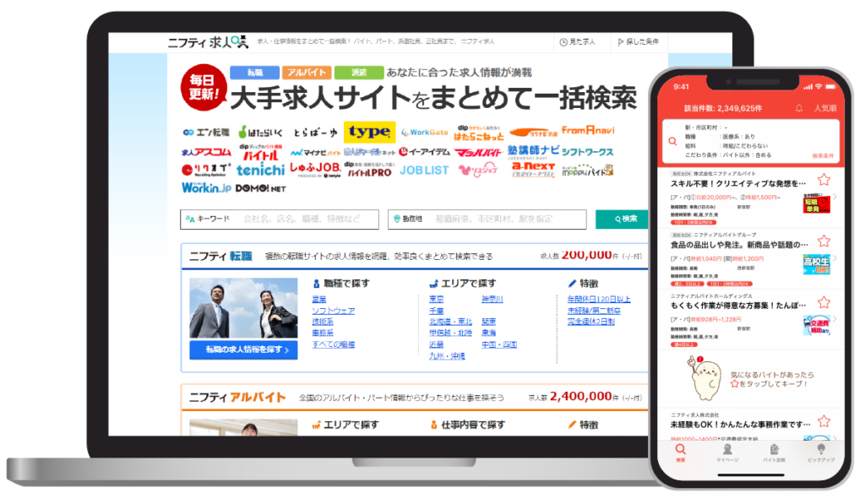Click the yellow type partner logo

click(x=370, y=132)
